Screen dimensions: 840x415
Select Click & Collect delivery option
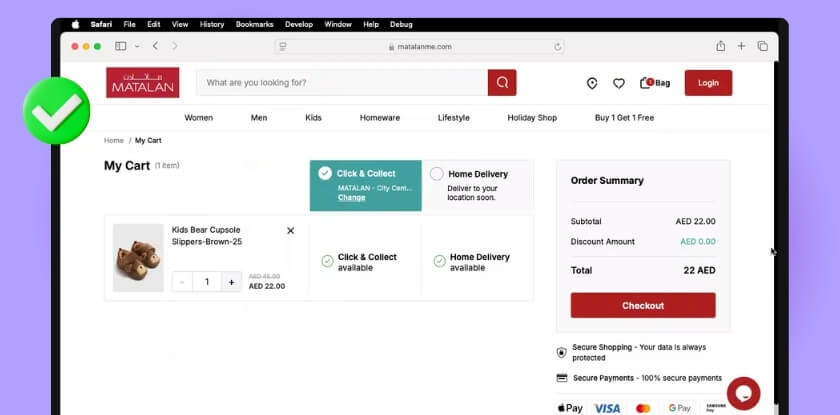[325, 173]
